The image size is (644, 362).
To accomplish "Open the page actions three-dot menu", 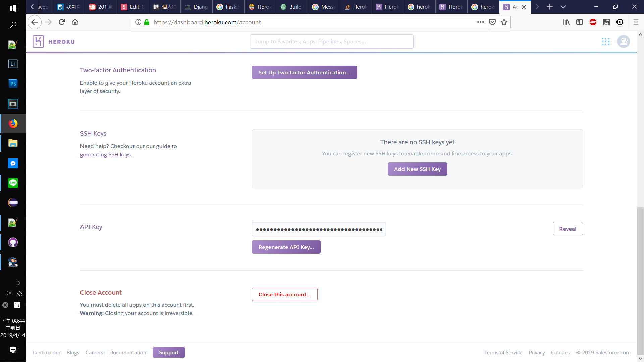I will pos(480,22).
